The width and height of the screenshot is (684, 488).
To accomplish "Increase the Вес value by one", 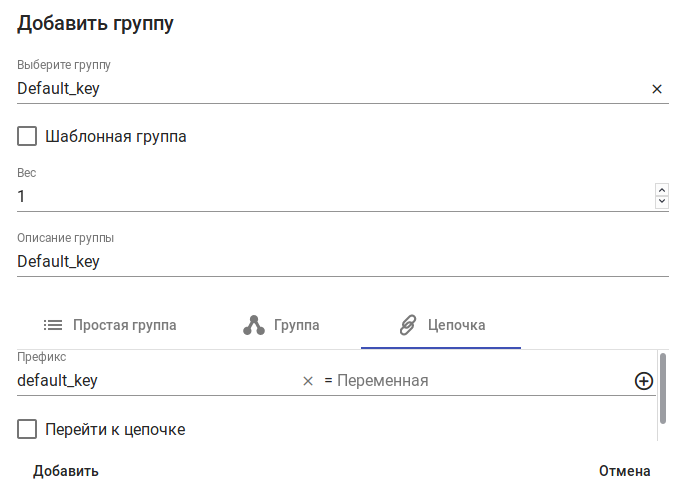I will click(x=661, y=189).
